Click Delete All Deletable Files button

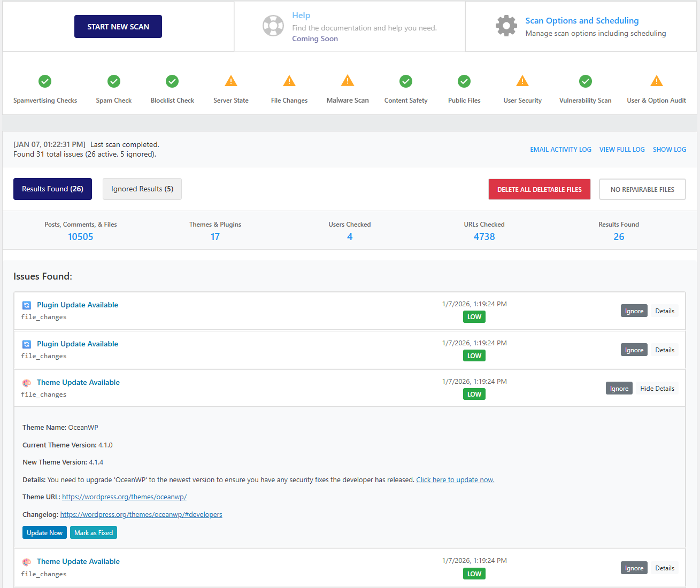(539, 190)
